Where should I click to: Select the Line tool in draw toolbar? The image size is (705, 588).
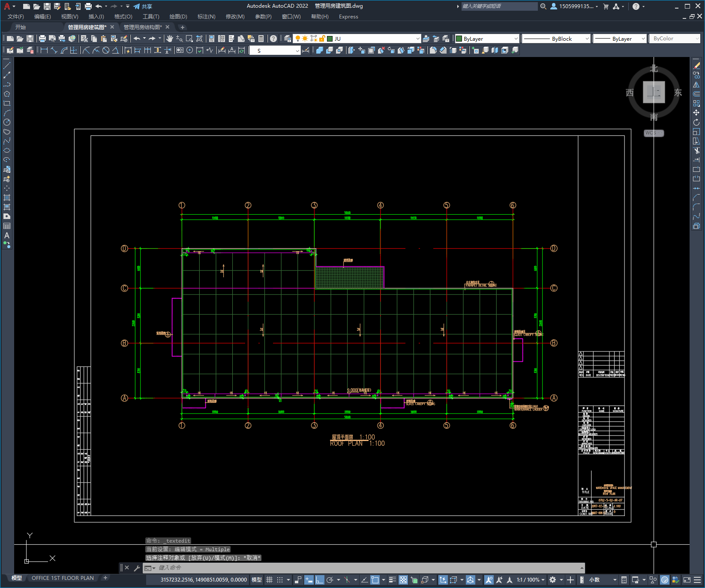[7, 66]
